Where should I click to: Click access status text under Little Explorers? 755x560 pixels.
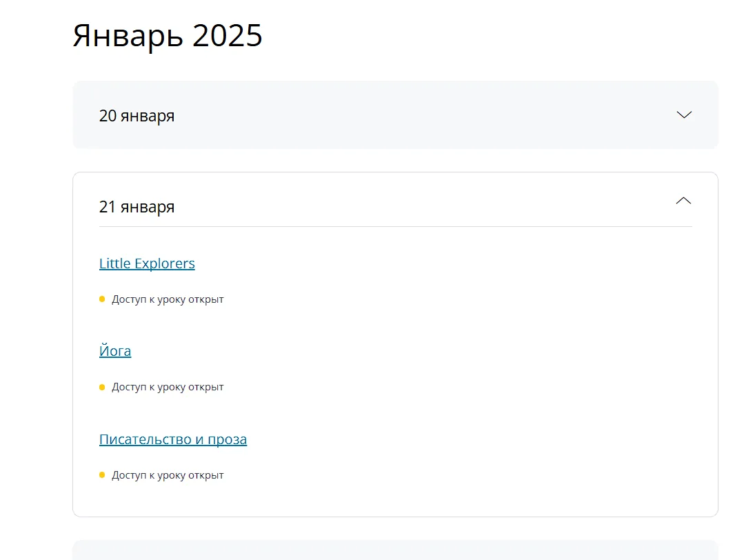click(x=168, y=299)
